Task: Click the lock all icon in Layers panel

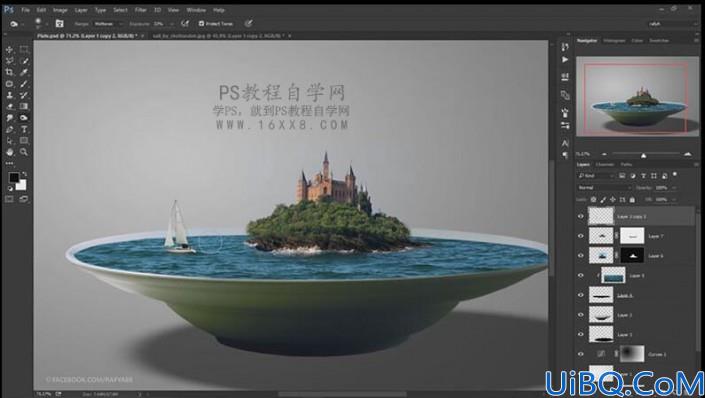Action: 632,199
